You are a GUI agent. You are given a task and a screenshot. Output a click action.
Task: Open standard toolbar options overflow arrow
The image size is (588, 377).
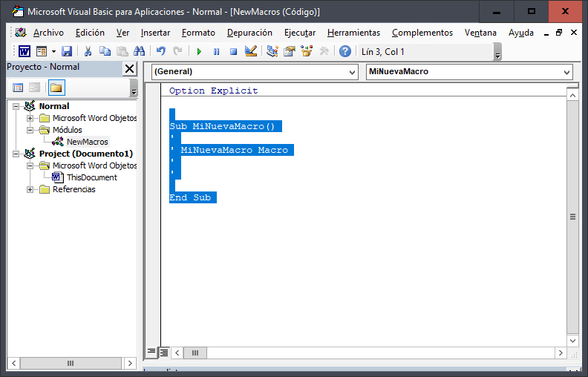coord(497,52)
